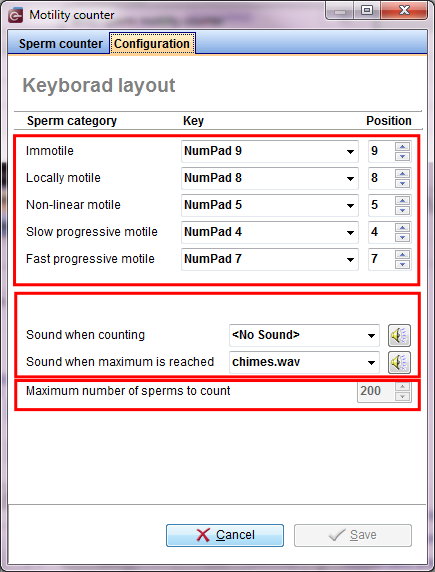
Task: Click the Motility counter app icon in the title bar
Action: click(x=16, y=15)
